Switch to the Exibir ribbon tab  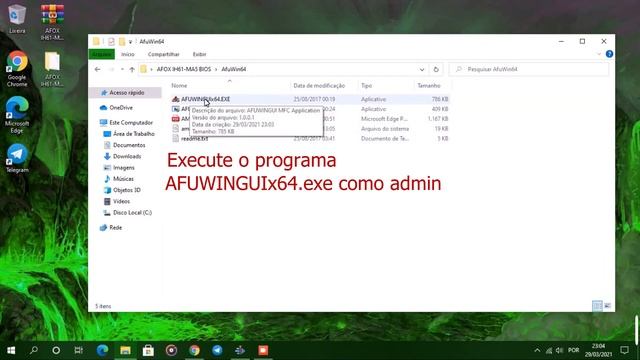point(200,54)
